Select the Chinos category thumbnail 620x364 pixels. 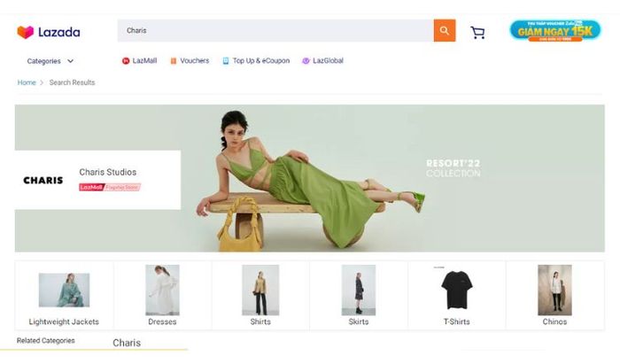(554, 290)
